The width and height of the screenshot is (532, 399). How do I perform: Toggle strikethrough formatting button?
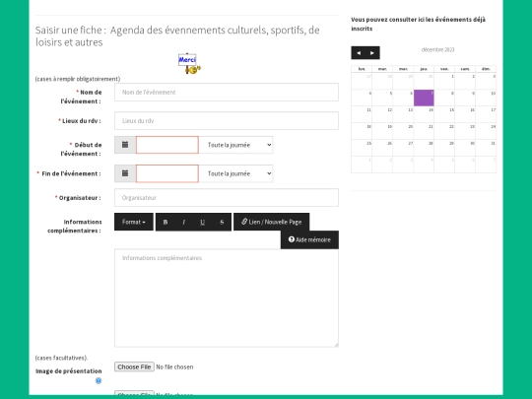point(222,222)
